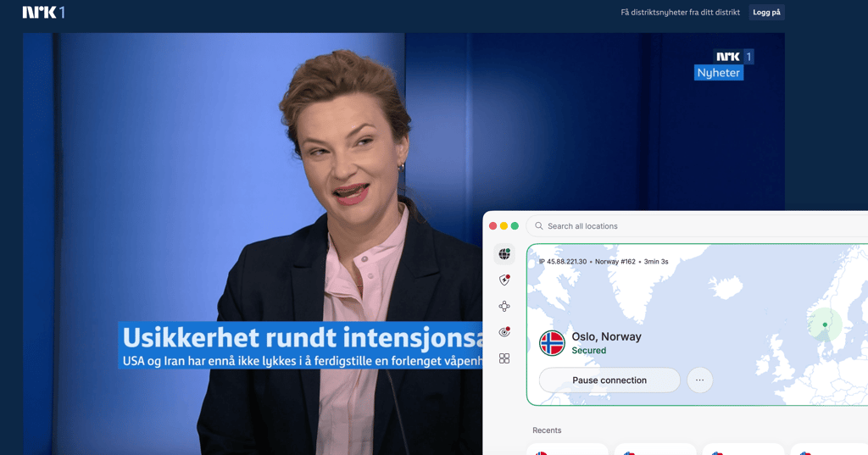
Task: Click the "Logg på" button on NRK
Action: (766, 12)
